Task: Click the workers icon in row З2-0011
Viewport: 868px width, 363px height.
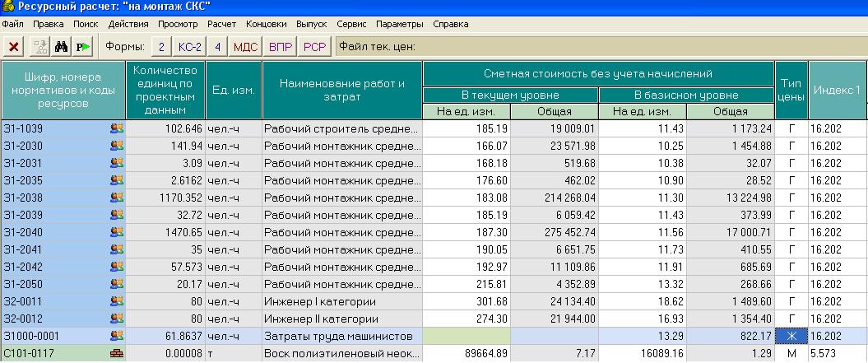Action: click(x=117, y=301)
